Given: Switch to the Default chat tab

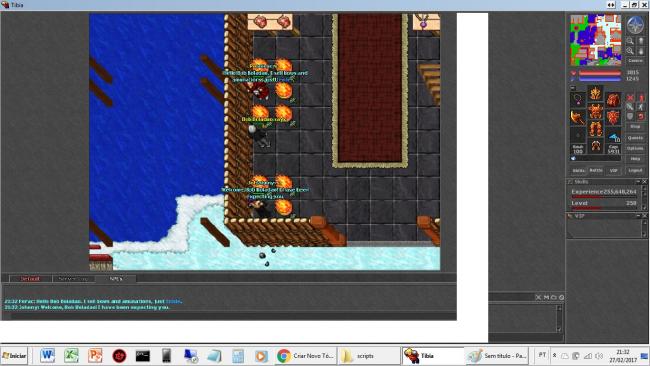Looking at the screenshot, I should tap(30, 279).
